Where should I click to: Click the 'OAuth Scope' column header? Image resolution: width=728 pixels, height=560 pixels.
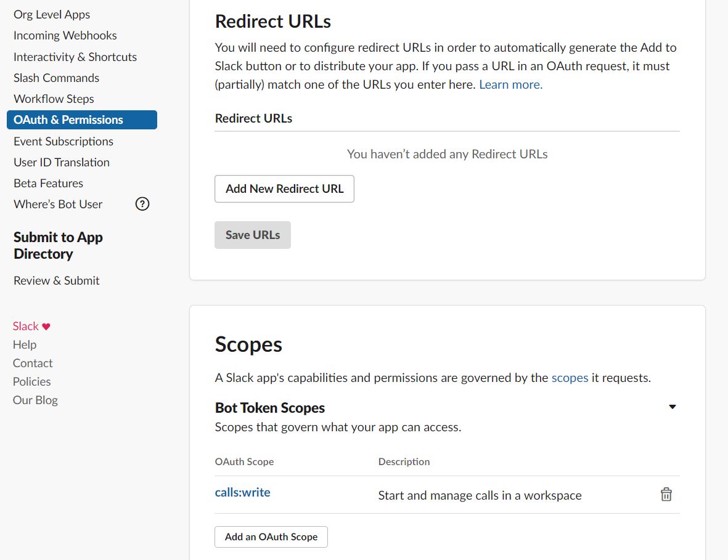tap(244, 461)
